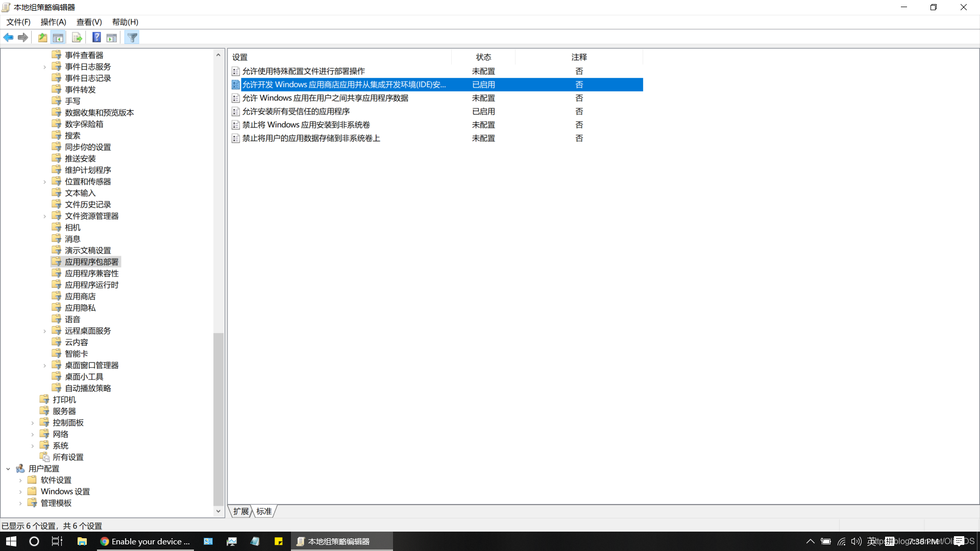
Task: Click the up one level folder icon
Action: point(43,38)
